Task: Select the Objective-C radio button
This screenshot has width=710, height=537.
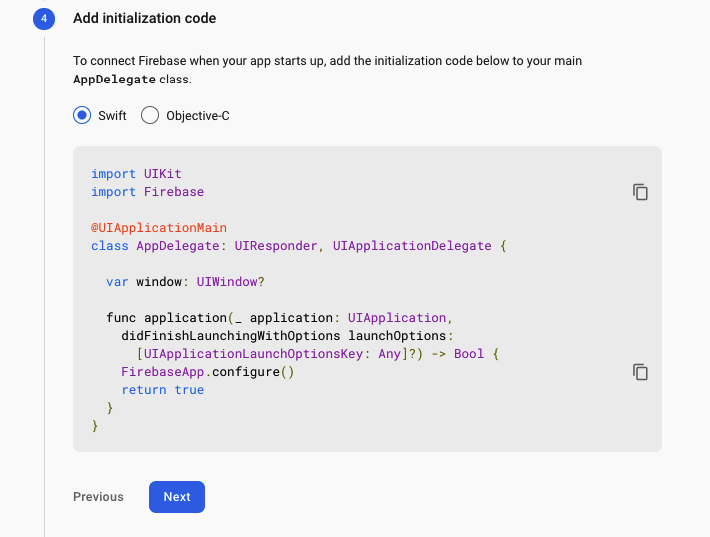Action: click(x=150, y=115)
